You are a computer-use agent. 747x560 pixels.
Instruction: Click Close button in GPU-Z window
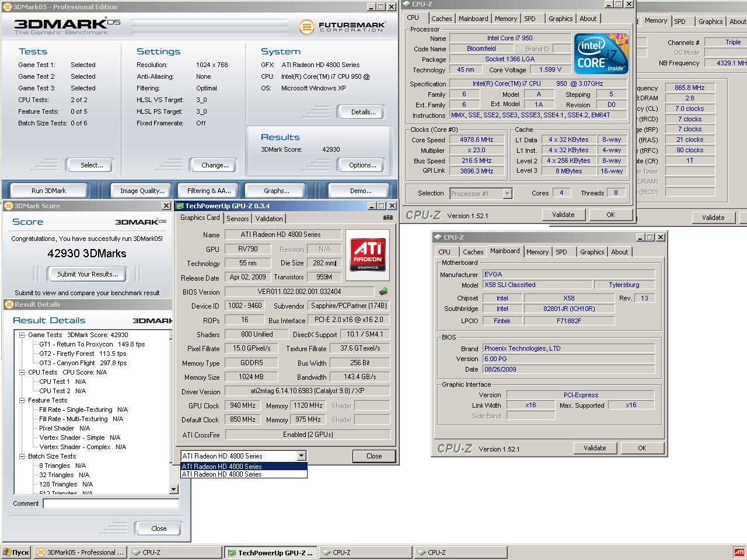374,456
